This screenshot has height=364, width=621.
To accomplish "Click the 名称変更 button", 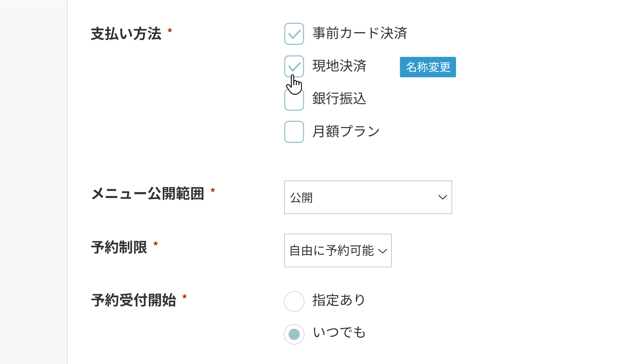I will (x=427, y=67).
